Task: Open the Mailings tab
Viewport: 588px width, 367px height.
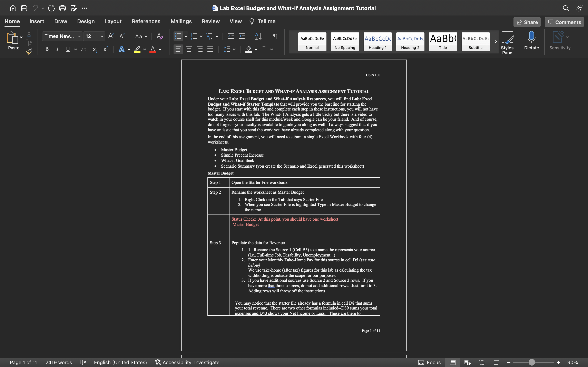Action: (181, 21)
